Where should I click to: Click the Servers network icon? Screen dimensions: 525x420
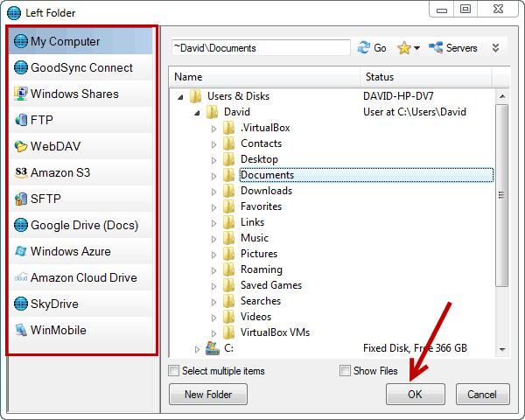point(436,48)
